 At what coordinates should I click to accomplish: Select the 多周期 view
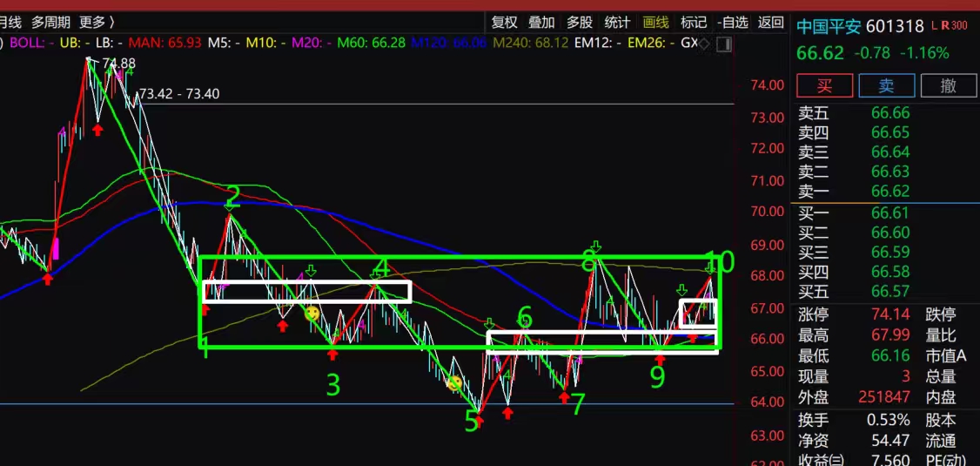51,23
